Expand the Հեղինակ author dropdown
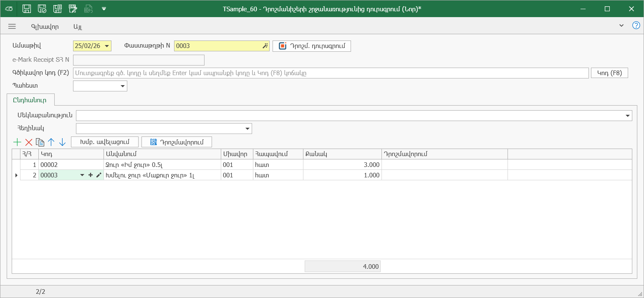This screenshot has height=298, width=644. click(247, 129)
